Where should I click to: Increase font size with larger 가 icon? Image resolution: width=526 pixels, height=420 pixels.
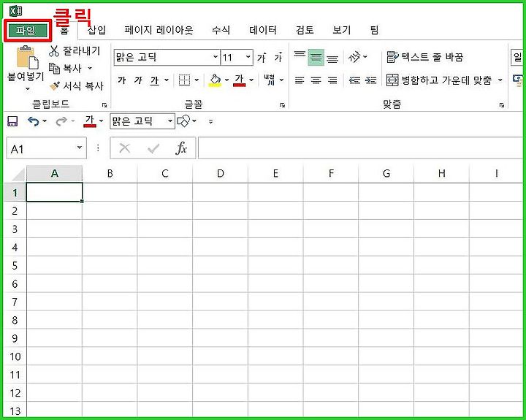pos(262,58)
